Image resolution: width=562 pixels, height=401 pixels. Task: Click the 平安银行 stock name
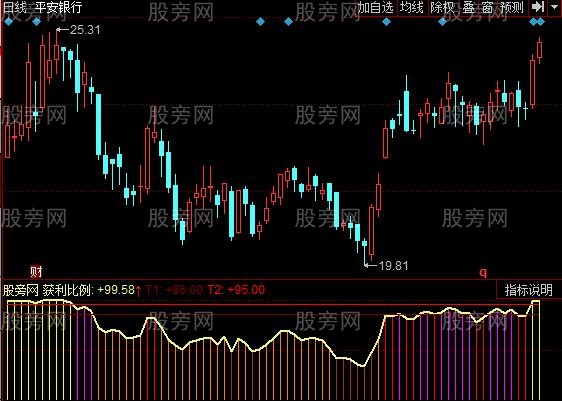[x=58, y=7]
